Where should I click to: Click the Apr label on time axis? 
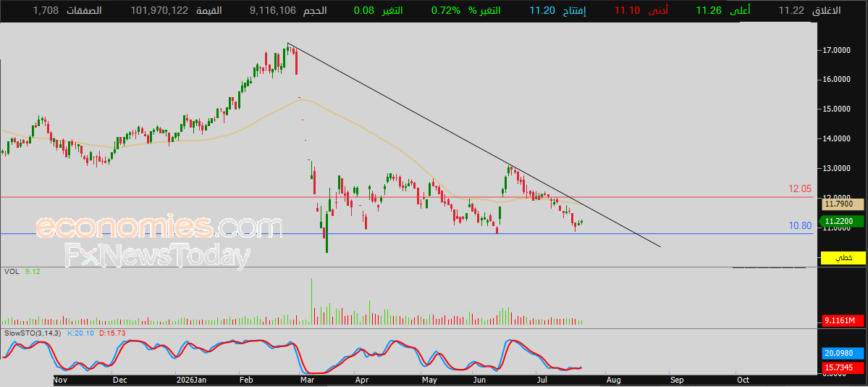click(362, 381)
